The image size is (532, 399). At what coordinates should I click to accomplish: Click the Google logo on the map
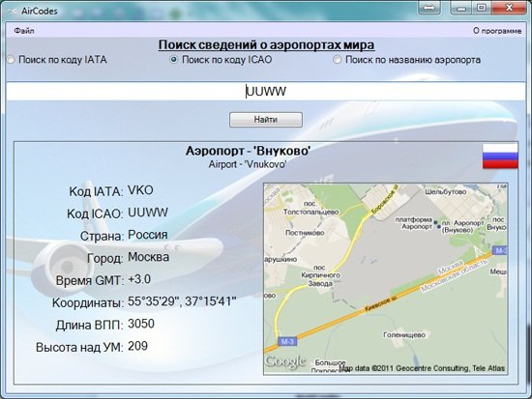point(285,361)
